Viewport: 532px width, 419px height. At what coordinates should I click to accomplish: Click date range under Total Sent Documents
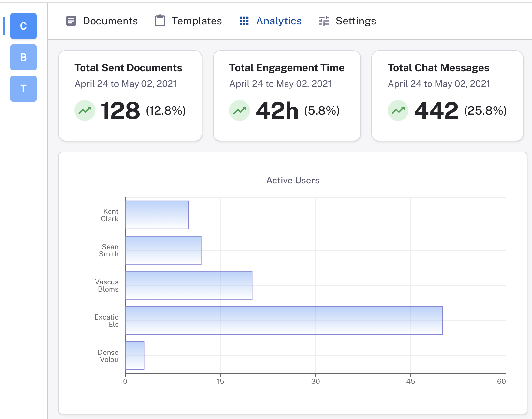[126, 84]
